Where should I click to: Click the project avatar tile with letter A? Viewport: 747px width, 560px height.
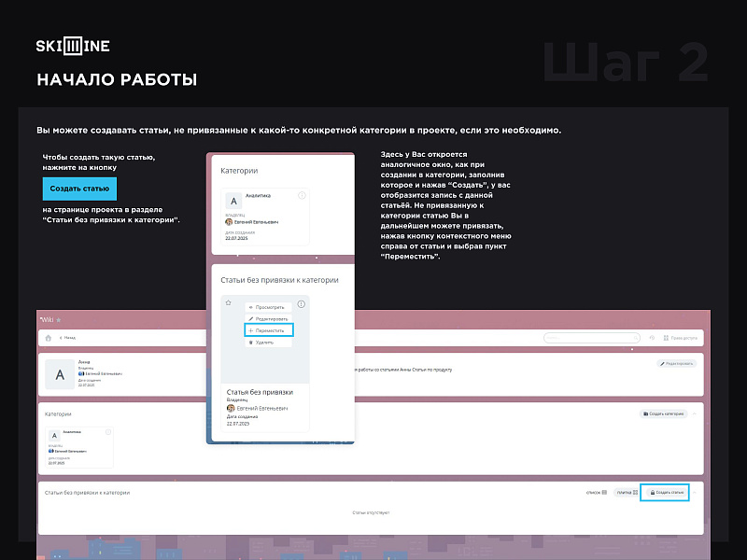60,375
